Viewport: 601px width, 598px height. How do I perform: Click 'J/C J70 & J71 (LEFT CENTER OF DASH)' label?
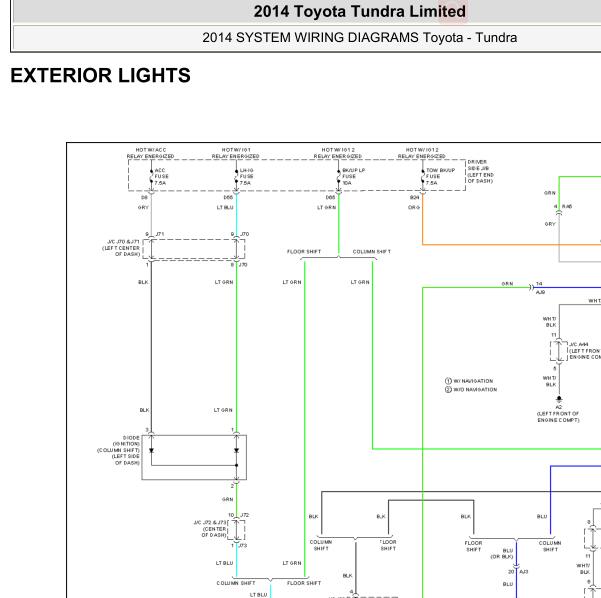click(121, 248)
